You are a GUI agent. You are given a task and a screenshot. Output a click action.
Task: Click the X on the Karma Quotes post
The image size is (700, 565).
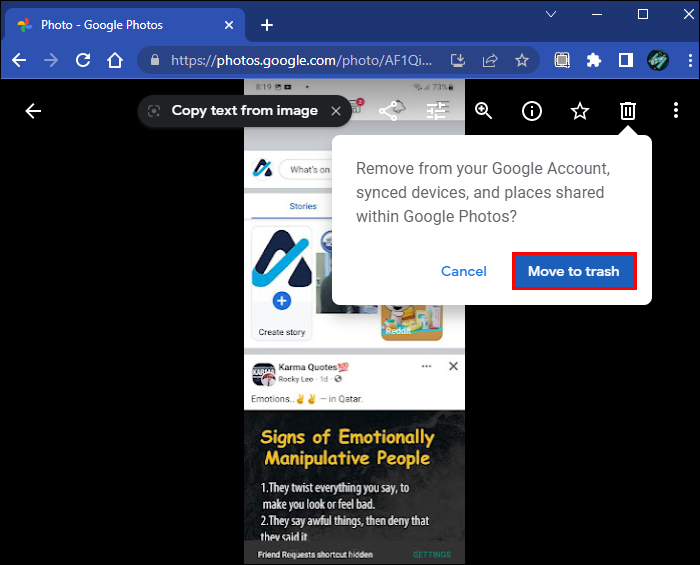pyautogui.click(x=453, y=366)
